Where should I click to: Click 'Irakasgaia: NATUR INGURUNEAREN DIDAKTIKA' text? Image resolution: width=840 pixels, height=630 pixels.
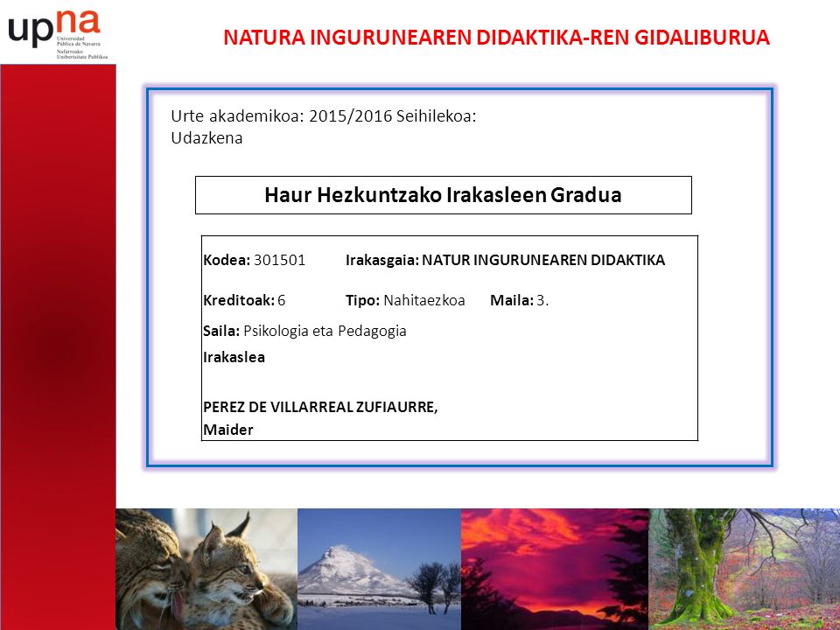point(505,261)
